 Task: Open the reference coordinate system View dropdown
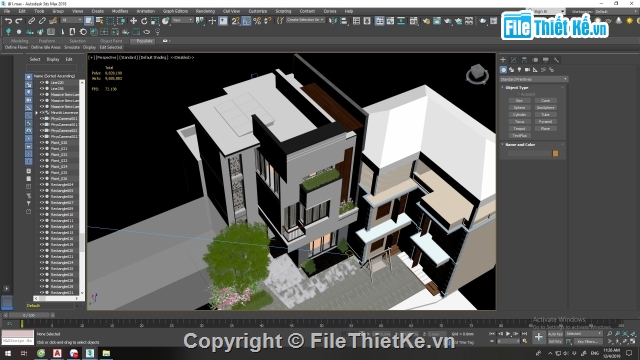pyautogui.click(x=182, y=20)
